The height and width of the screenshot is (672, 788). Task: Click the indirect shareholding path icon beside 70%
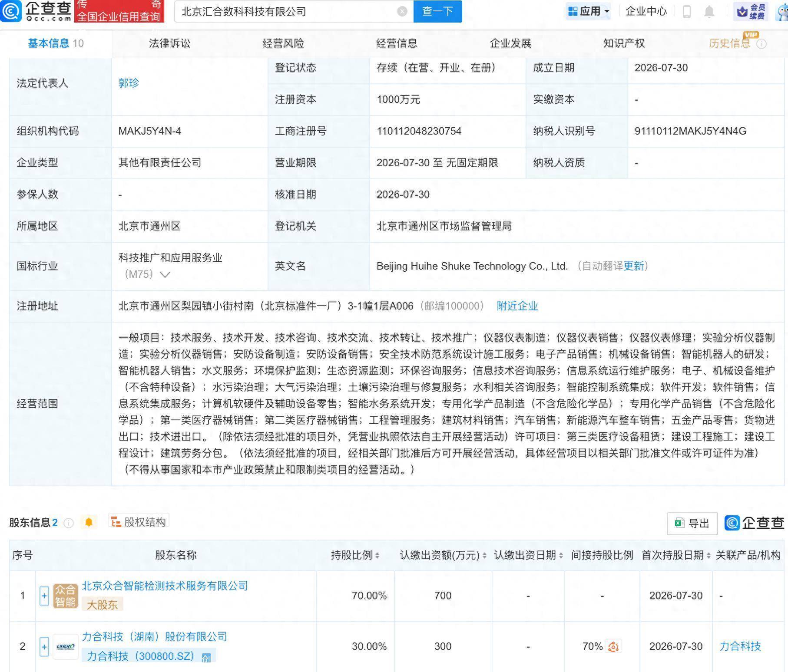click(x=613, y=647)
